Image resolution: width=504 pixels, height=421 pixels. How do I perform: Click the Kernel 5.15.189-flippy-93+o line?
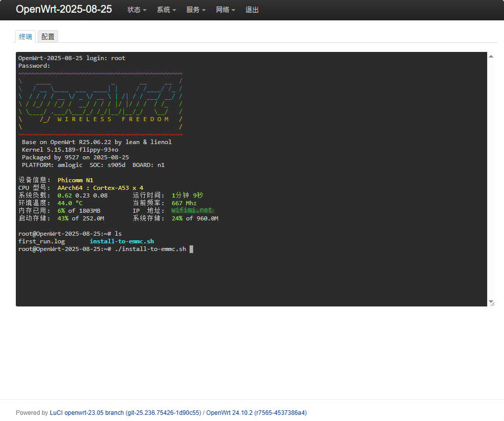tap(70, 150)
